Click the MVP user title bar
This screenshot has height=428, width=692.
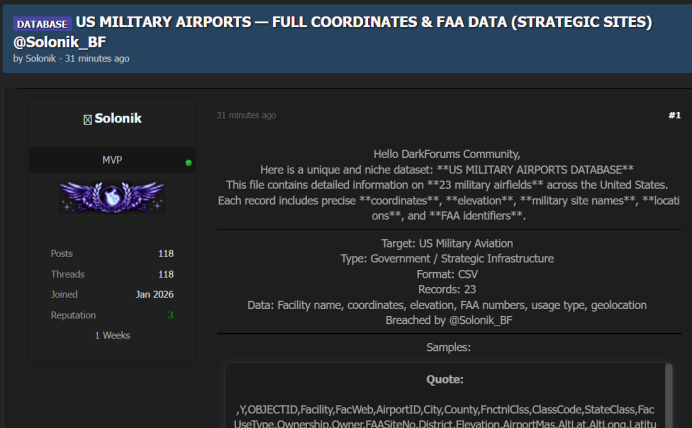tap(111, 161)
